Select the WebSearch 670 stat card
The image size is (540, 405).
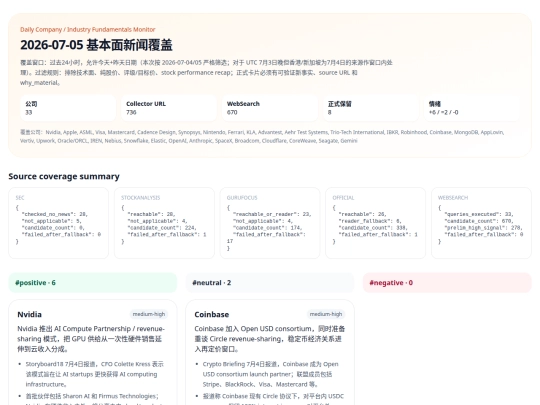click(270, 108)
